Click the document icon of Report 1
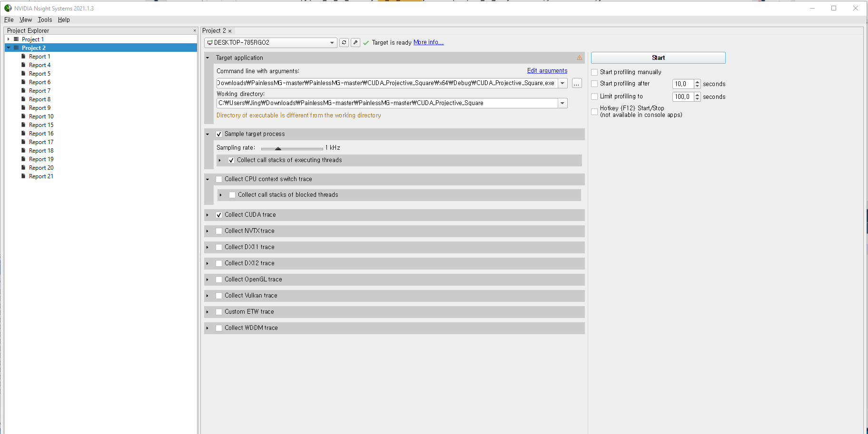The image size is (868, 434). 23,56
